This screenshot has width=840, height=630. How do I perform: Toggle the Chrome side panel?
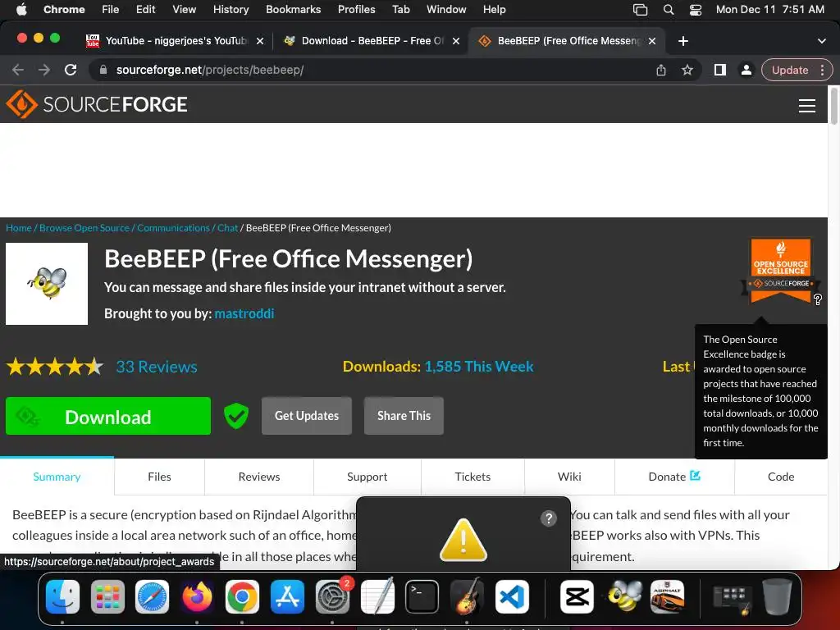pyautogui.click(x=720, y=71)
